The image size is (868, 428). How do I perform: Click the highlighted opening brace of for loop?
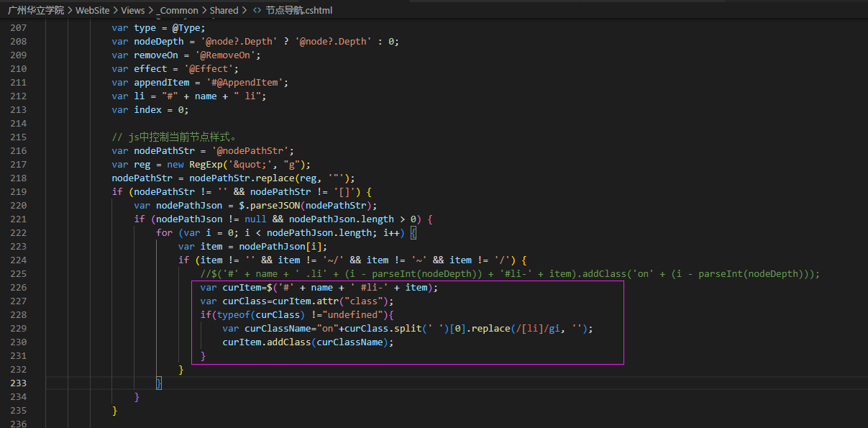pyautogui.click(x=414, y=233)
